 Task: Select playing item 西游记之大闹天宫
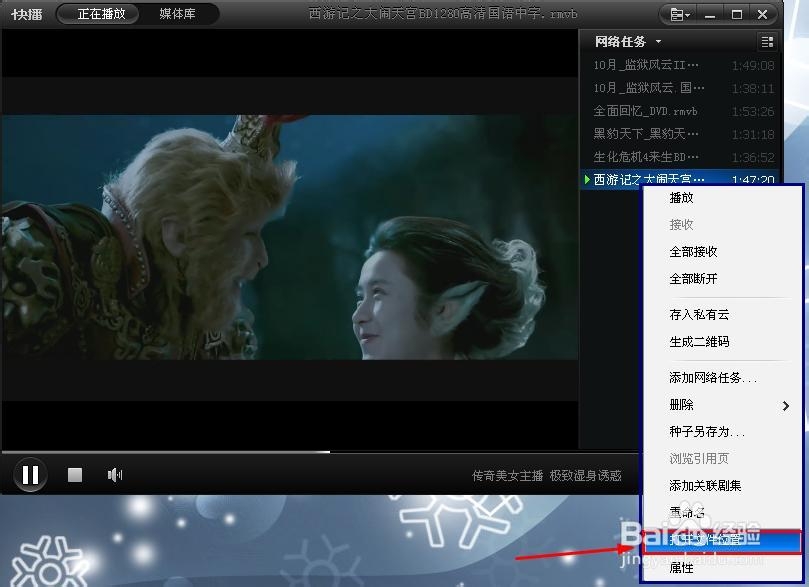tap(682, 179)
